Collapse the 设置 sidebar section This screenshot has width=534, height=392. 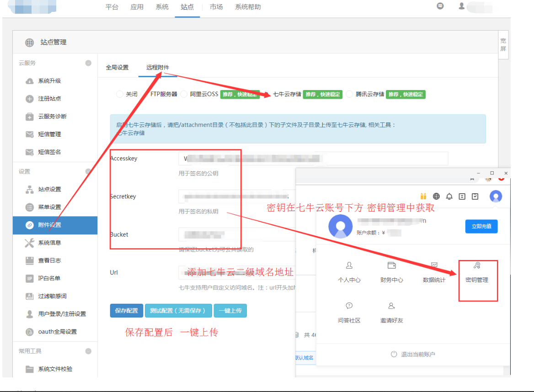(x=88, y=171)
